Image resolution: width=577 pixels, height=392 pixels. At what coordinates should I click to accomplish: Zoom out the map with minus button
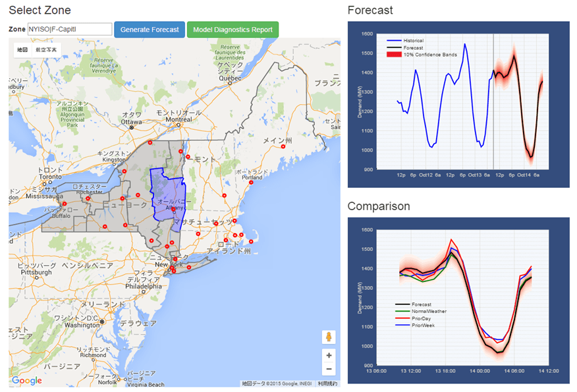coord(329,369)
